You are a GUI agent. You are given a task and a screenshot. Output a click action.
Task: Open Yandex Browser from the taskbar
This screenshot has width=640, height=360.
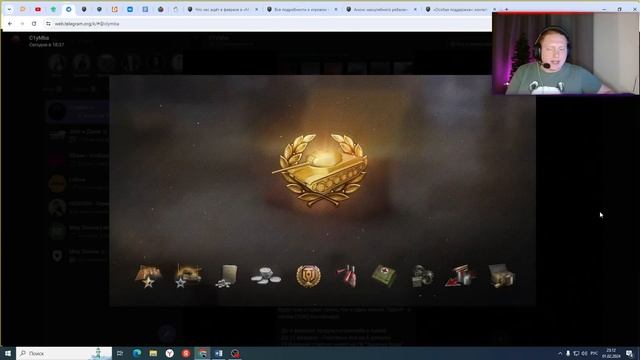coord(169,353)
